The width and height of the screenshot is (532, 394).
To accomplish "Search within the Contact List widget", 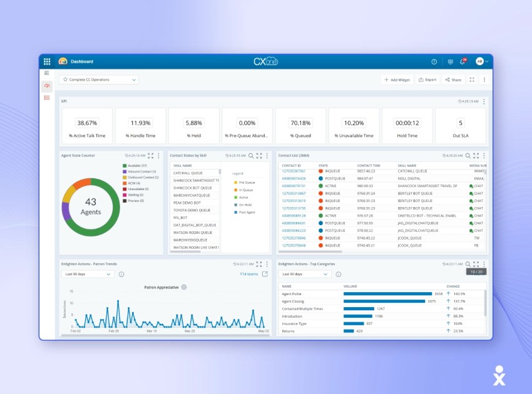I will point(466,154).
